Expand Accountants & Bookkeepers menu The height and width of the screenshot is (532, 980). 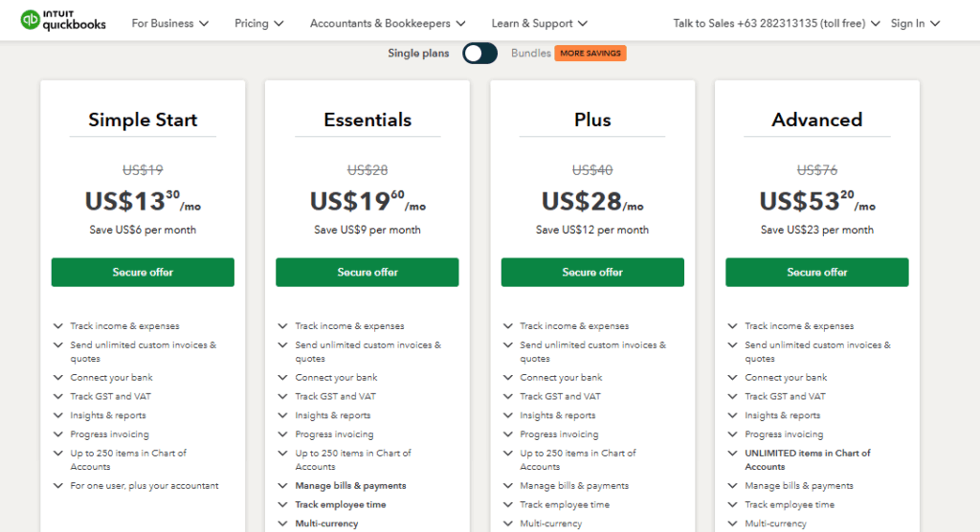click(387, 23)
